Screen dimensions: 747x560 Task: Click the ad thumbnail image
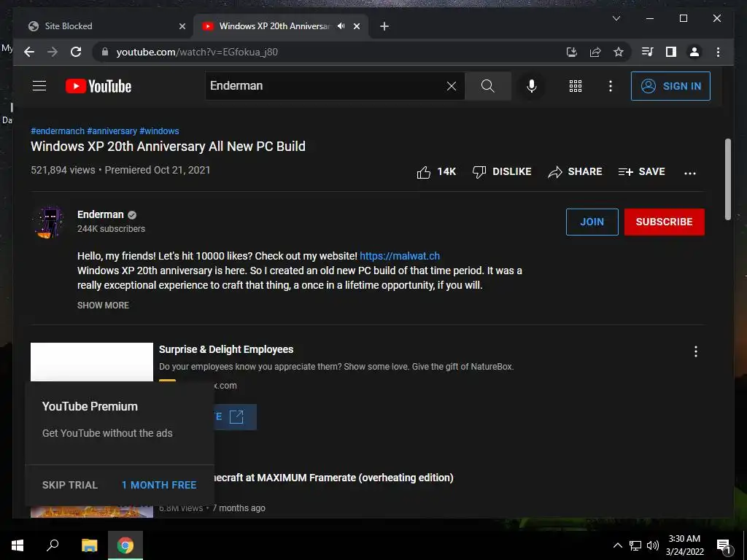pos(92,362)
